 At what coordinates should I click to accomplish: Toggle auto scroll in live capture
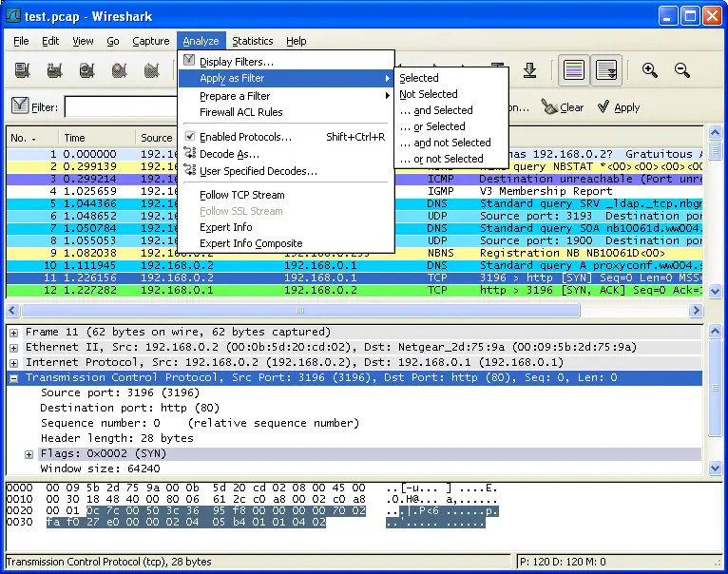(605, 70)
